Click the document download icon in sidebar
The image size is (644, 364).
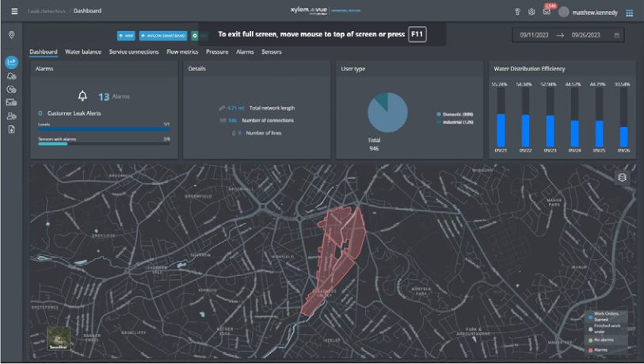[x=12, y=129]
